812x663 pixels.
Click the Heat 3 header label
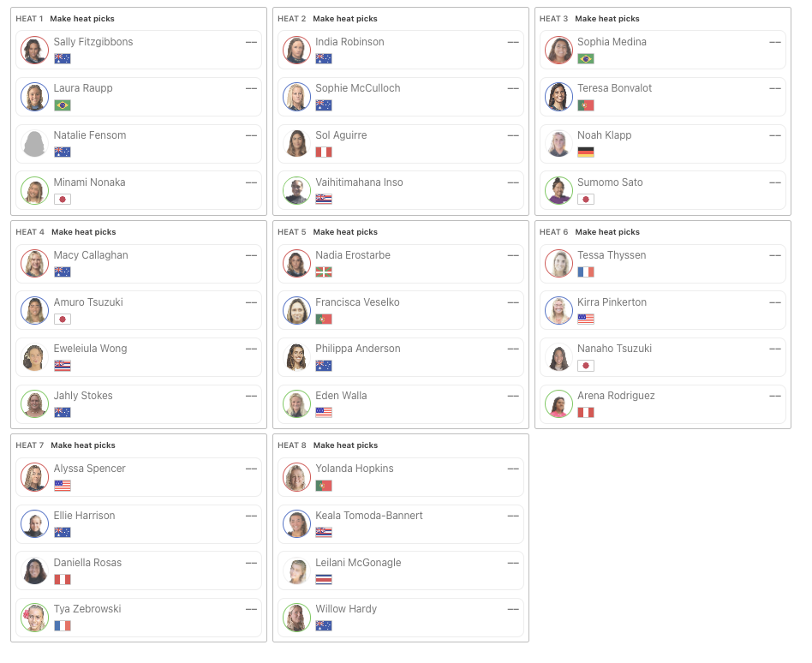[x=553, y=19]
